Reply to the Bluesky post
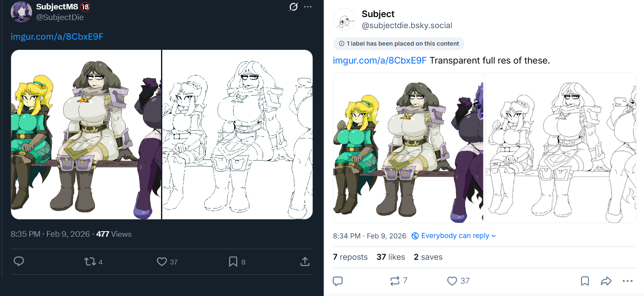Screen dimensions: 644x296 [338, 281]
